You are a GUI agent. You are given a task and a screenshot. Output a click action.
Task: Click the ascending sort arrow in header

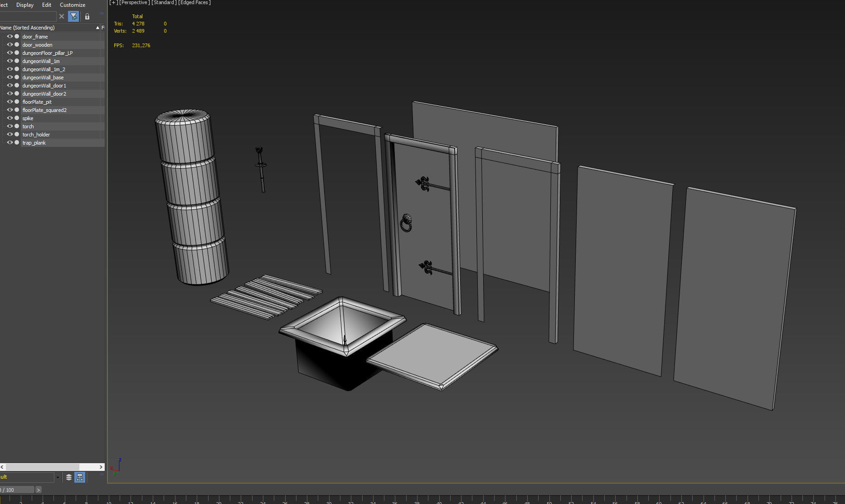tap(97, 28)
